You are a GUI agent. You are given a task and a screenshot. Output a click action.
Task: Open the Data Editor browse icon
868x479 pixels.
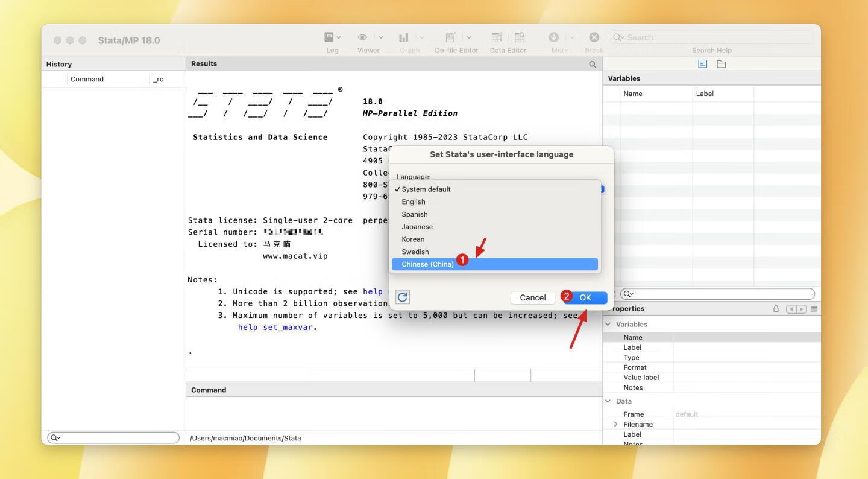click(x=519, y=37)
